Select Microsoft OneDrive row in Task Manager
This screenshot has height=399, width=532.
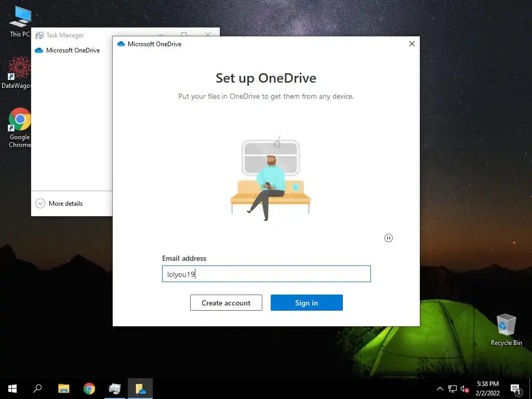click(72, 50)
